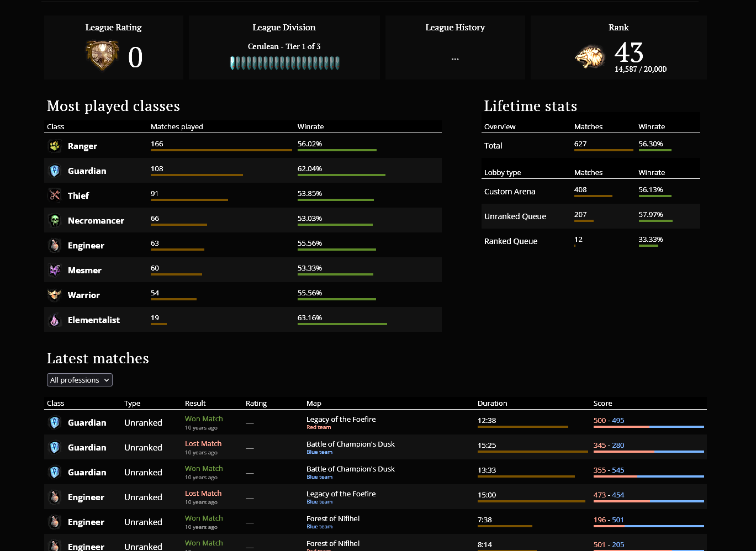756x551 pixels.
Task: Click the Duration column header
Action: point(493,403)
